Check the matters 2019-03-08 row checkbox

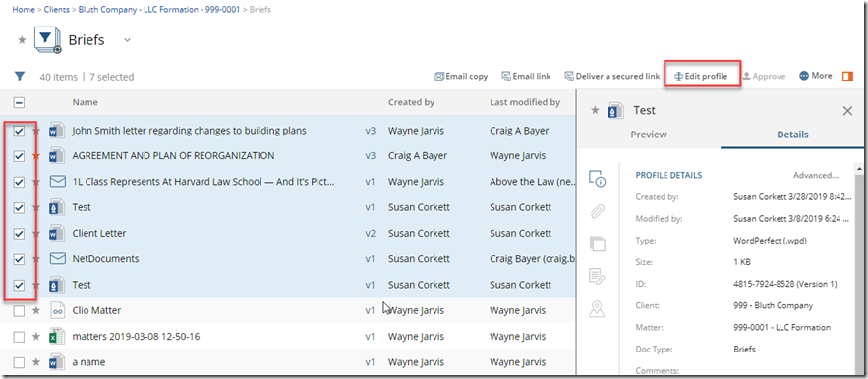[x=19, y=337]
